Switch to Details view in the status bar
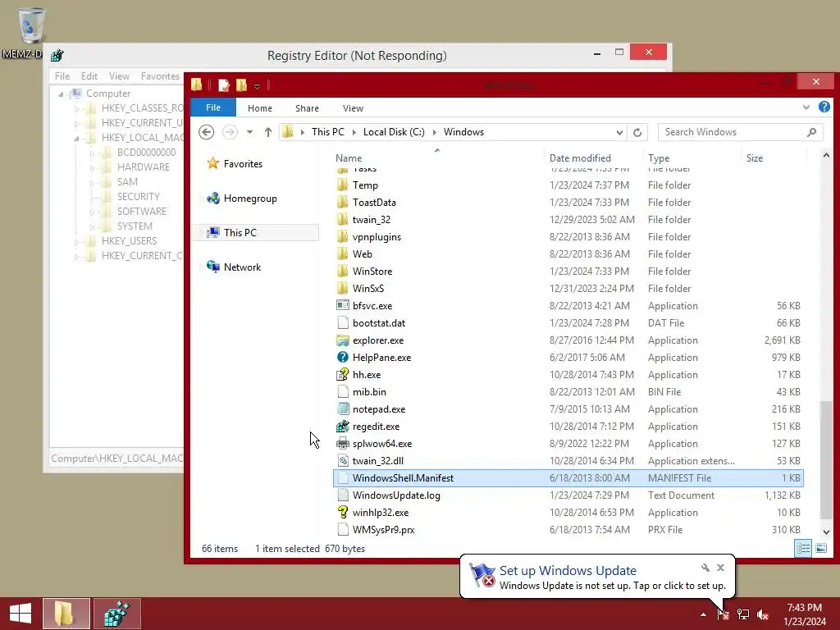840x630 pixels. [x=803, y=548]
